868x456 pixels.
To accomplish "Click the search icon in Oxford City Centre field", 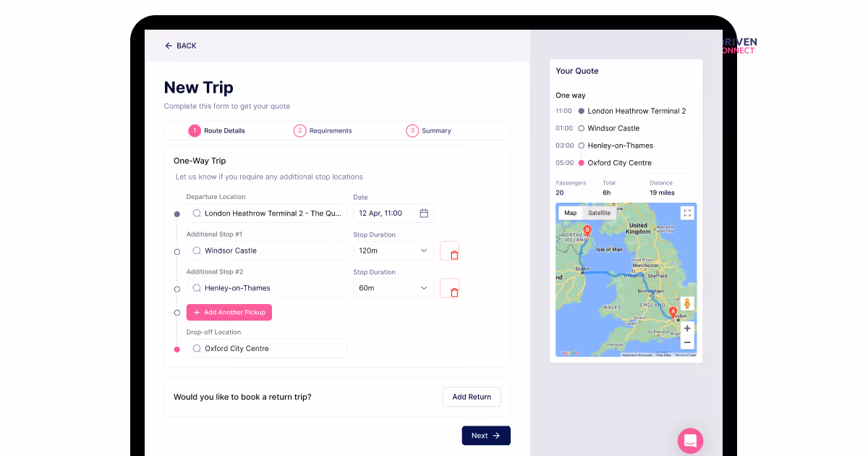I will (197, 348).
